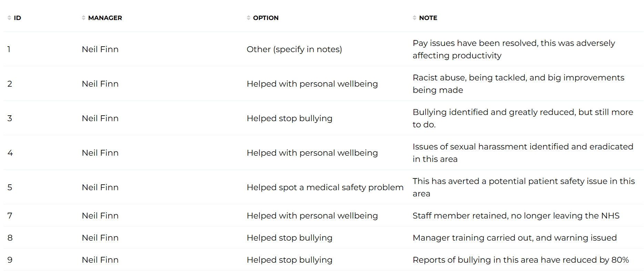644x272 pixels.
Task: Click the sort arrows beside MANAGER
Action: pyautogui.click(x=84, y=18)
